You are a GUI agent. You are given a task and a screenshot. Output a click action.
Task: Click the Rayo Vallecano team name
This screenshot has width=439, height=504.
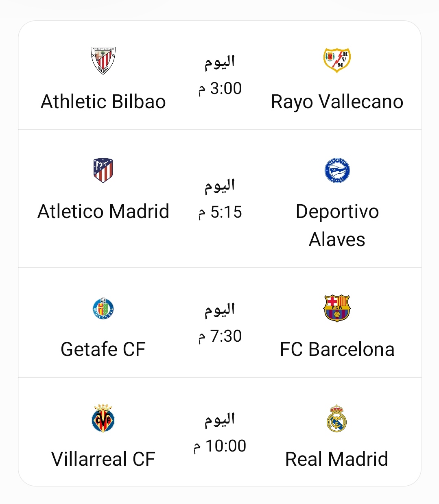337,102
